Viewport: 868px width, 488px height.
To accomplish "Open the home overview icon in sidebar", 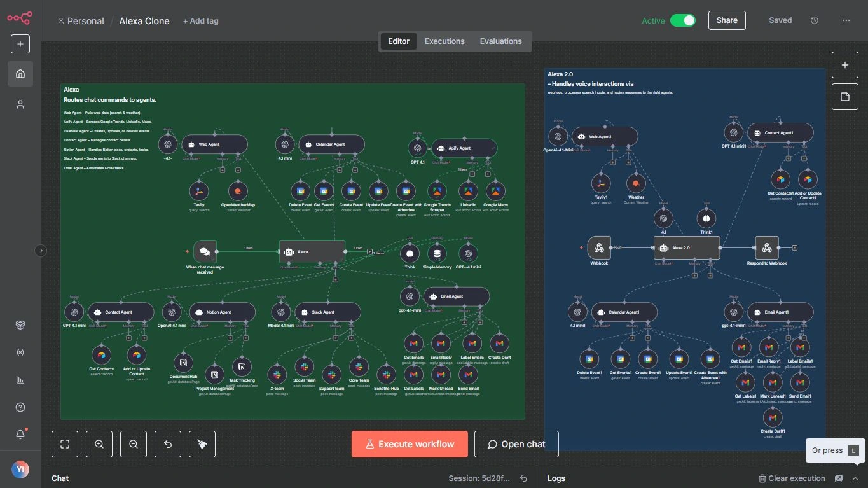I will pyautogui.click(x=20, y=74).
